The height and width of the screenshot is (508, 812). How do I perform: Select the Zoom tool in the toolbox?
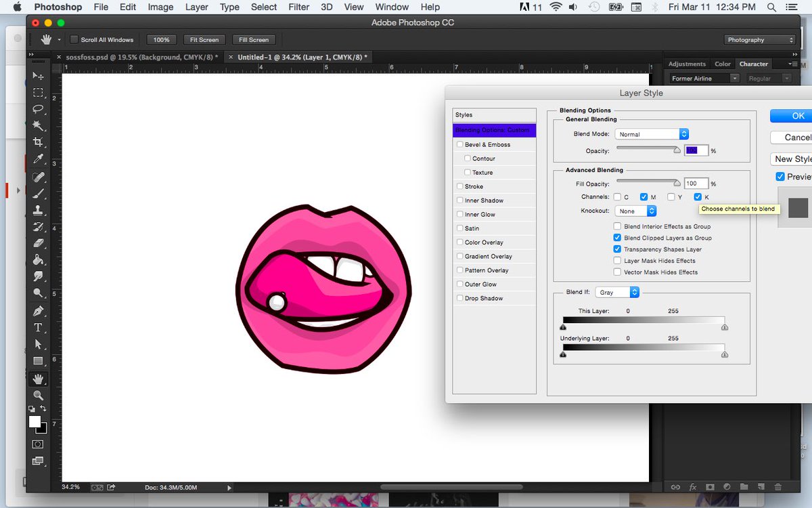(x=38, y=395)
